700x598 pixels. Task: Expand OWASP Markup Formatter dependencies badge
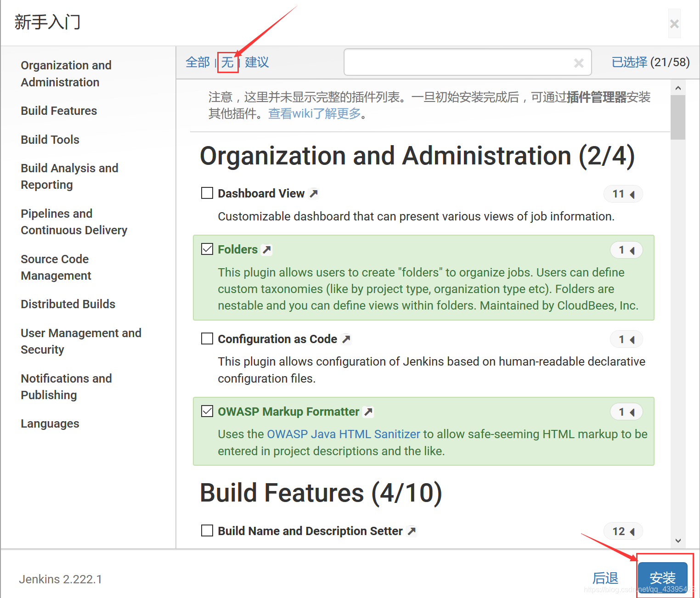click(626, 412)
